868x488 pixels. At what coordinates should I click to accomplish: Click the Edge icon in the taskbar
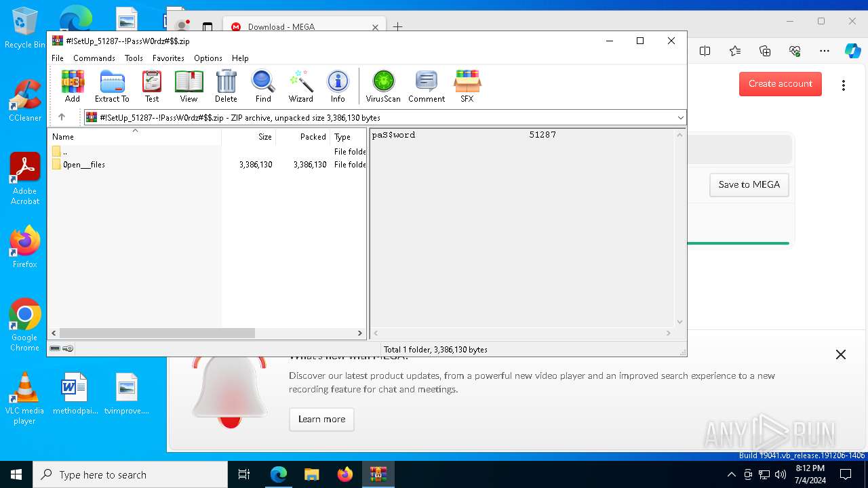click(x=279, y=474)
